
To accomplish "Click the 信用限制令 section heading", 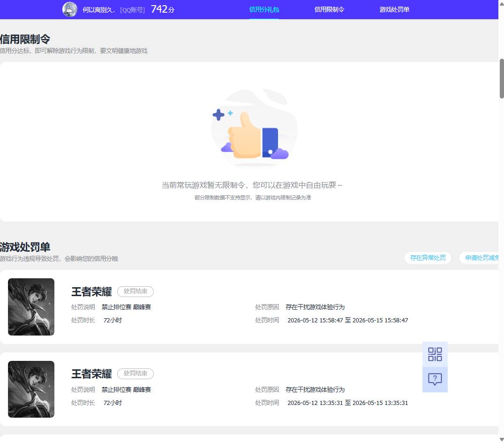I will click(x=25, y=39).
